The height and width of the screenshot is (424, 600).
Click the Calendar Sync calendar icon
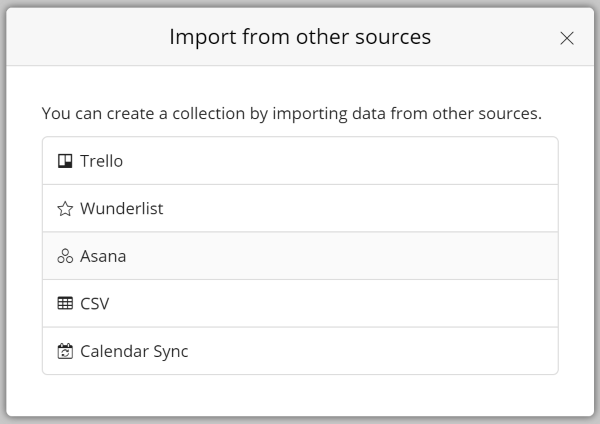(65, 351)
